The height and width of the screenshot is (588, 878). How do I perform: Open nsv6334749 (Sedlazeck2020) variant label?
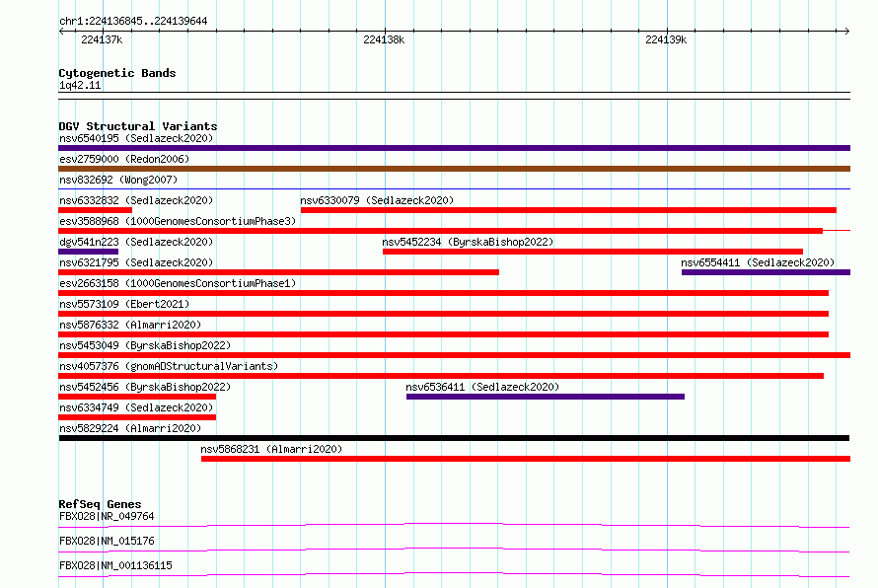tap(136, 407)
